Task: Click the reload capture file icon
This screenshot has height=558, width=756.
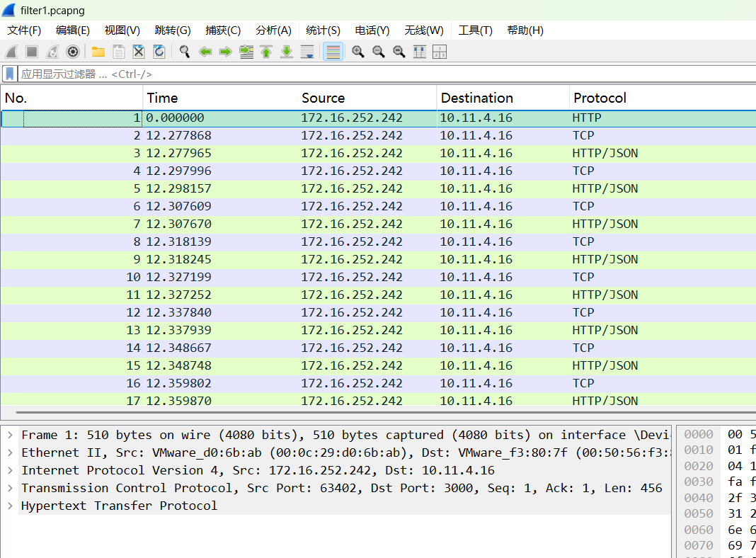Action: pyautogui.click(x=159, y=52)
